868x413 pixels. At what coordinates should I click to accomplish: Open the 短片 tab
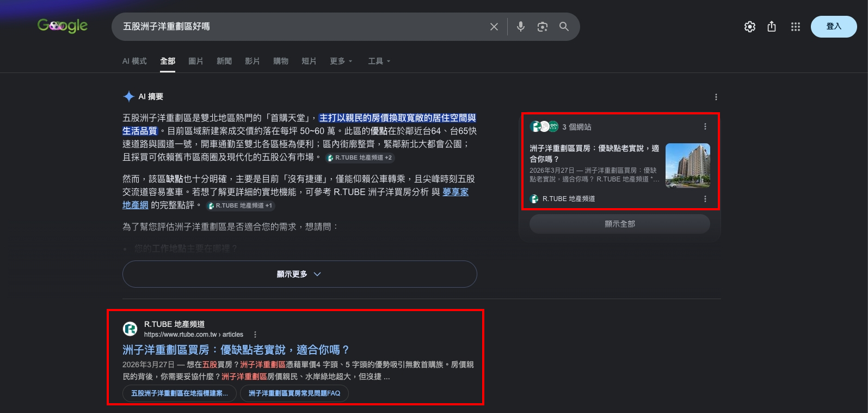[309, 61]
